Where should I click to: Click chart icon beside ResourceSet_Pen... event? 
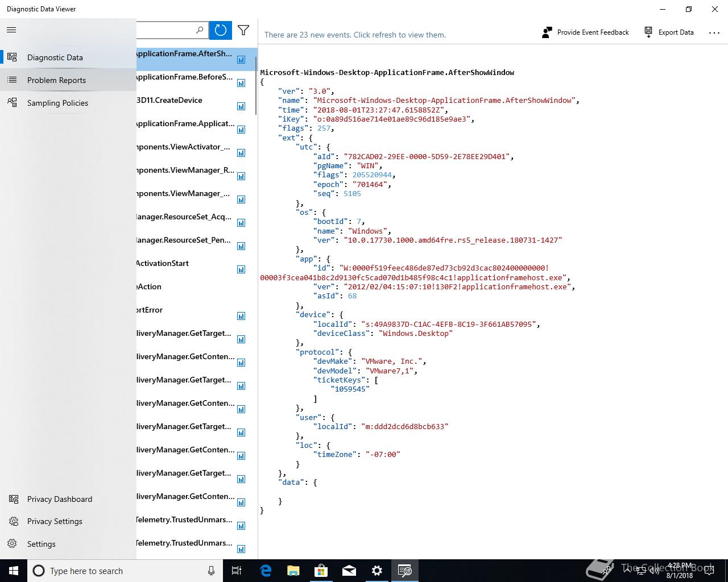[x=241, y=246]
